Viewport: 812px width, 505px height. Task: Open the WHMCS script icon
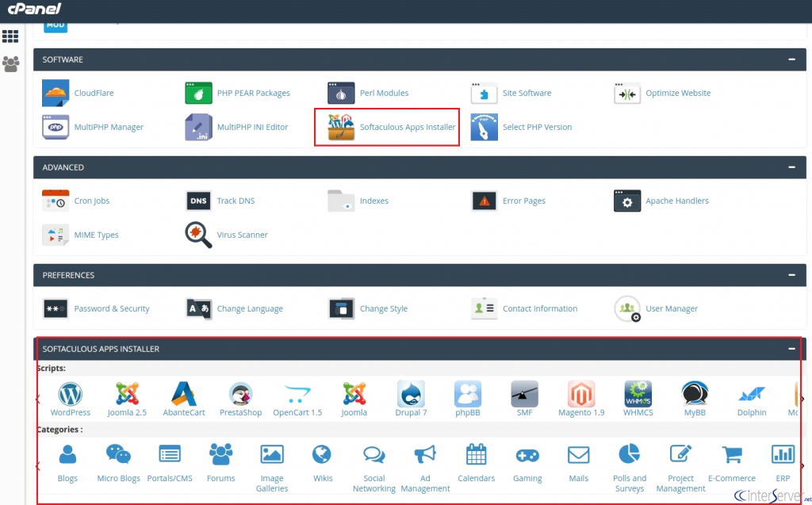[638, 394]
